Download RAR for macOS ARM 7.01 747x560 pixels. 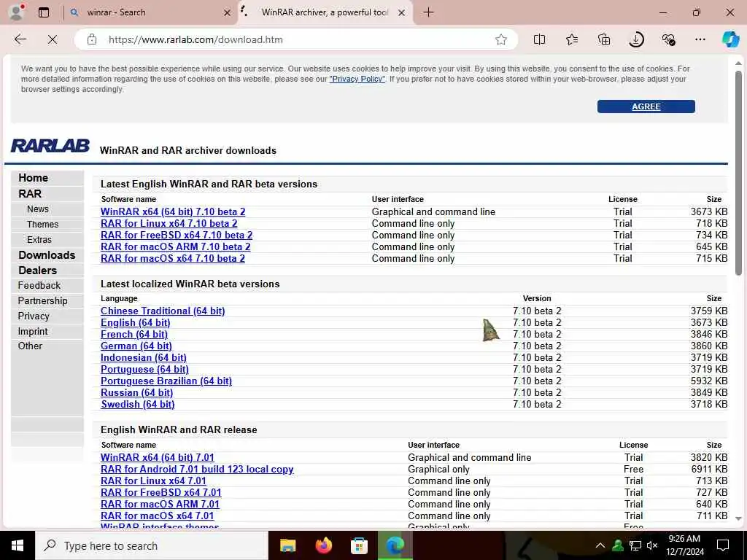[160, 505]
